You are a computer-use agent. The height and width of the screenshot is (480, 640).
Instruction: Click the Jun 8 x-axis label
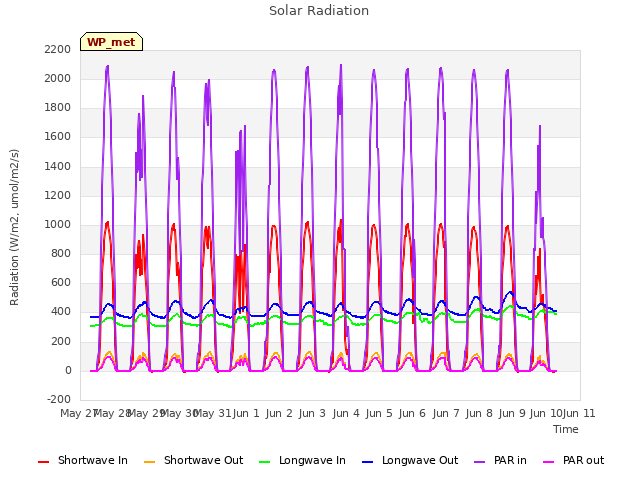coord(479,413)
